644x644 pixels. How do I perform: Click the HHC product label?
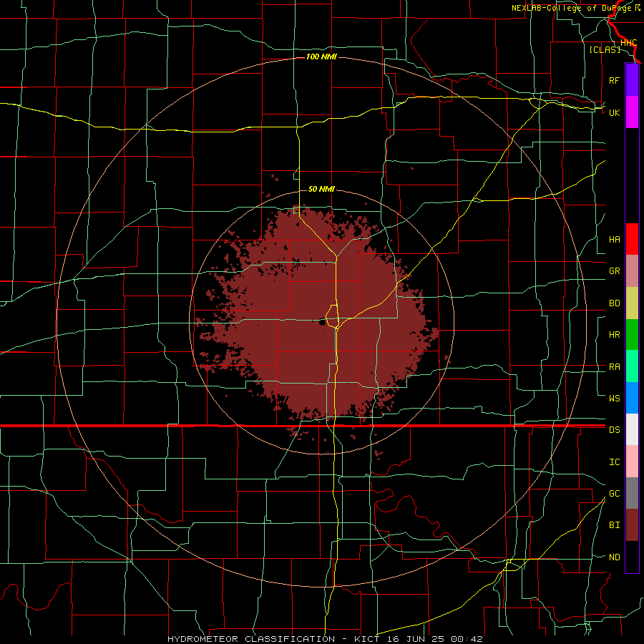(628, 43)
